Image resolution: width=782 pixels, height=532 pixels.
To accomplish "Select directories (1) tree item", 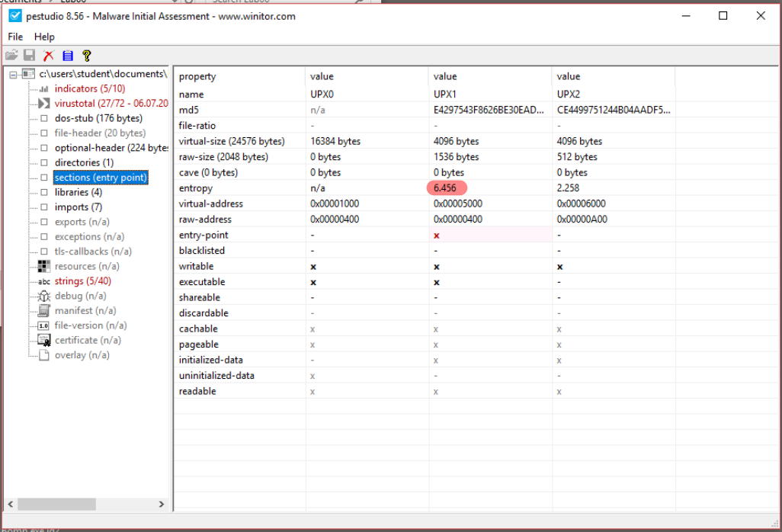I will pos(84,162).
